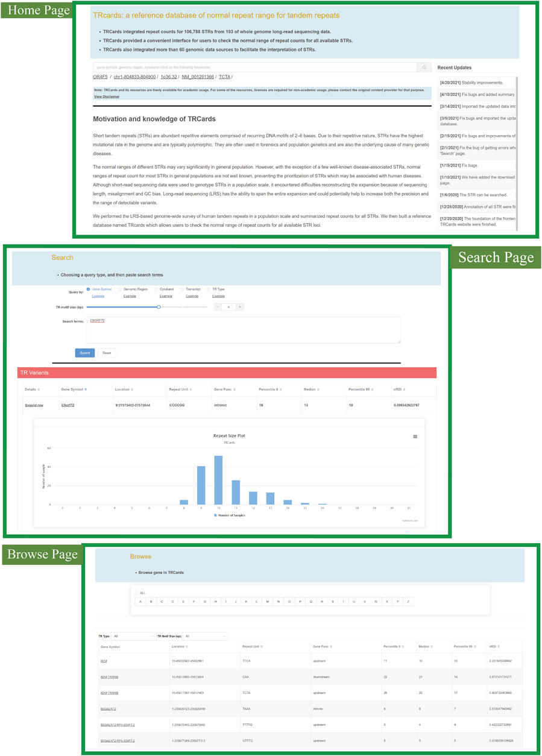Decrease TR motif size with minus button

(218, 307)
